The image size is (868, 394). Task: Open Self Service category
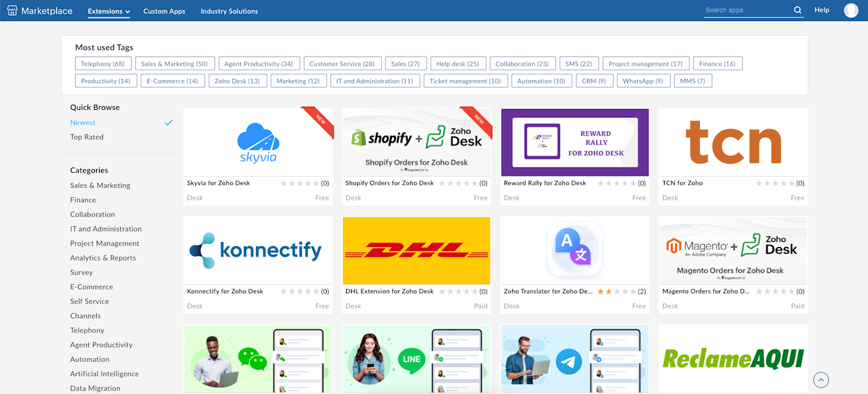[x=89, y=302]
